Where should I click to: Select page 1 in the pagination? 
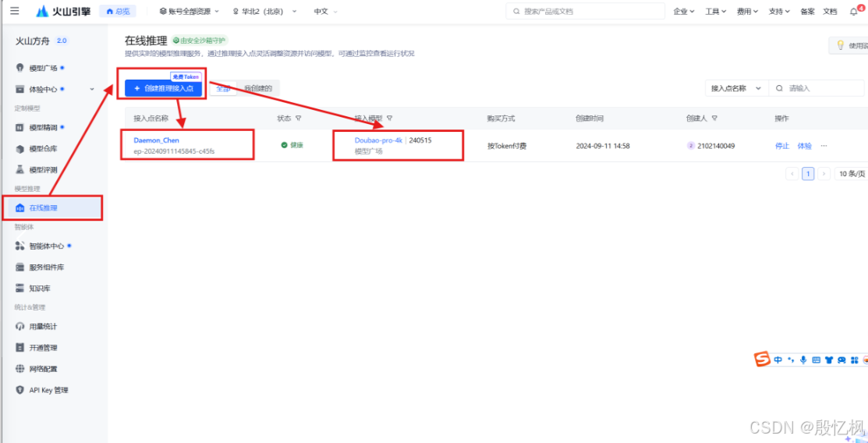808,174
